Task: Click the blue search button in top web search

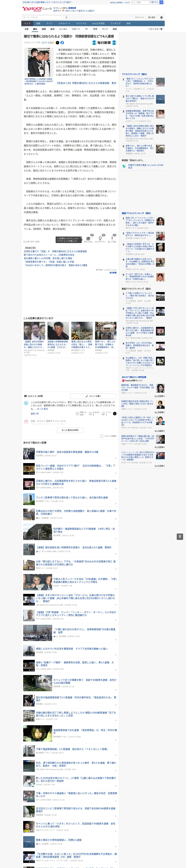Action: pyautogui.click(x=161, y=2)
